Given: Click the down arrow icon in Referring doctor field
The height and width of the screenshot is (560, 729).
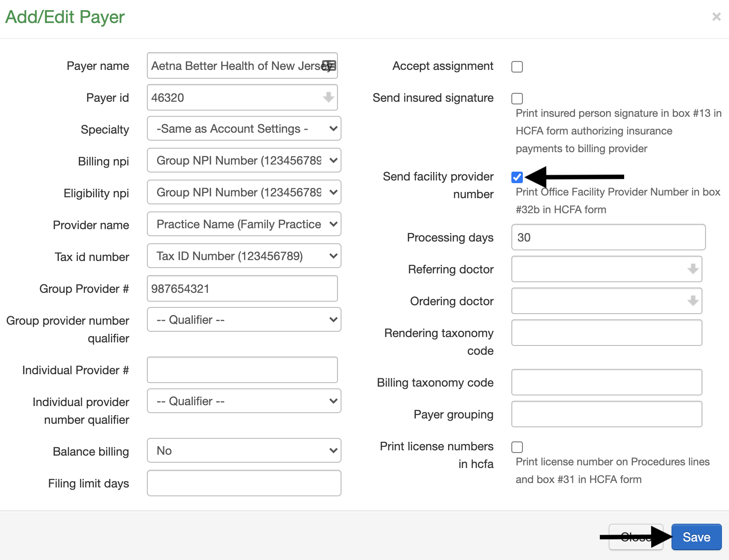Looking at the screenshot, I should tap(693, 269).
